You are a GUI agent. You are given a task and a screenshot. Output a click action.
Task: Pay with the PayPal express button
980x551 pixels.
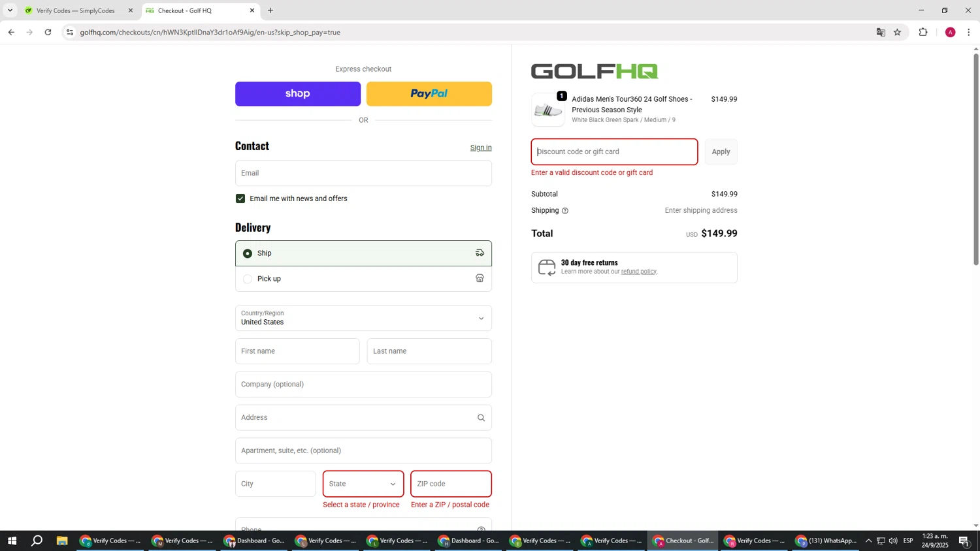pos(429,94)
